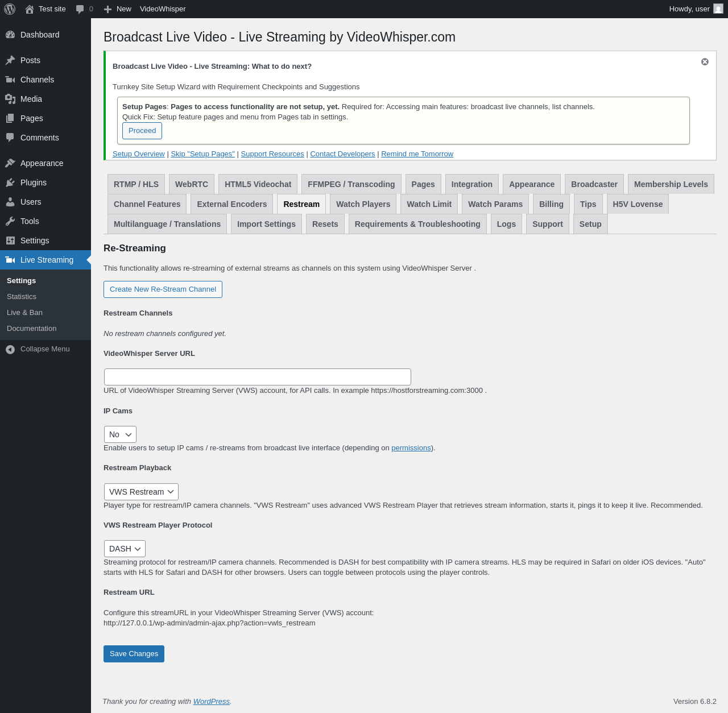Image resolution: width=728 pixels, height=713 pixels.
Task: Click Skip "Setup Pages" link
Action: [x=203, y=154]
